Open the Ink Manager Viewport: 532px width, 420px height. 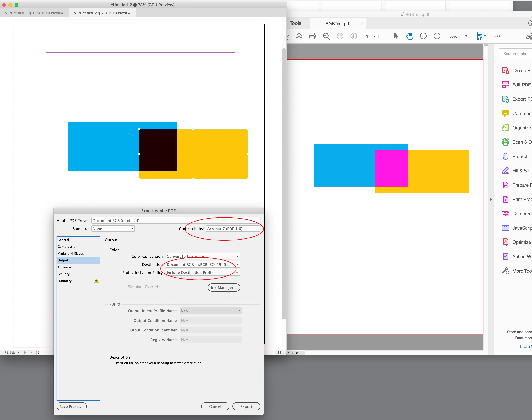(x=224, y=287)
